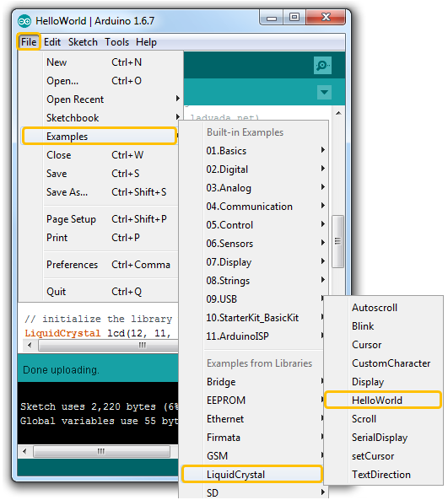Open the HelloWorld example sketch
This screenshot has width=448, height=500.
pos(383,401)
